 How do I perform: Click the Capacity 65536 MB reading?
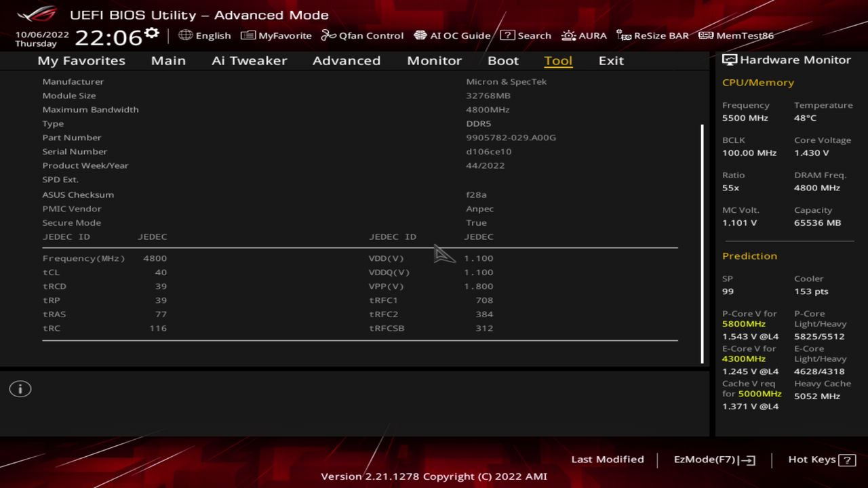click(x=817, y=223)
